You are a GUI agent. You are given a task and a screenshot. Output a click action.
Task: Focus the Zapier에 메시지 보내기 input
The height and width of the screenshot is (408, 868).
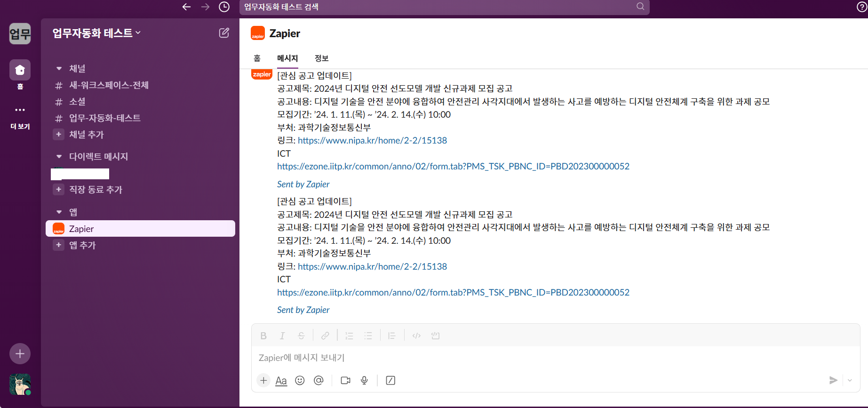[556, 358]
